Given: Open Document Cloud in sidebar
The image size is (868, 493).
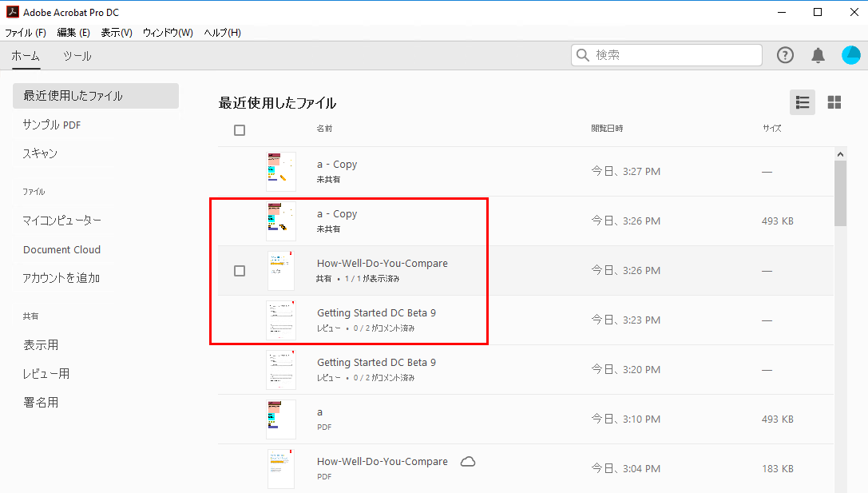Looking at the screenshot, I should 62,250.
